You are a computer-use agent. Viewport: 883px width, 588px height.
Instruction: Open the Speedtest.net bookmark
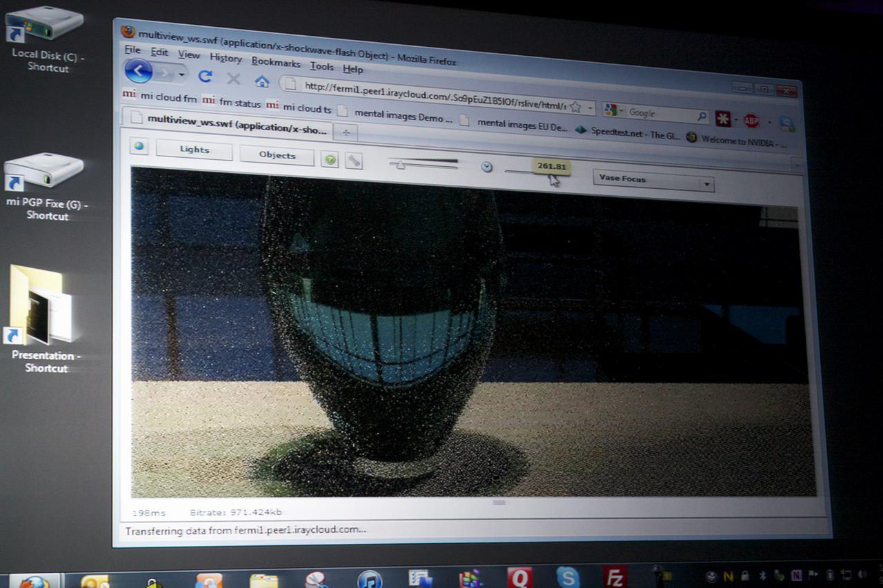[x=628, y=132]
